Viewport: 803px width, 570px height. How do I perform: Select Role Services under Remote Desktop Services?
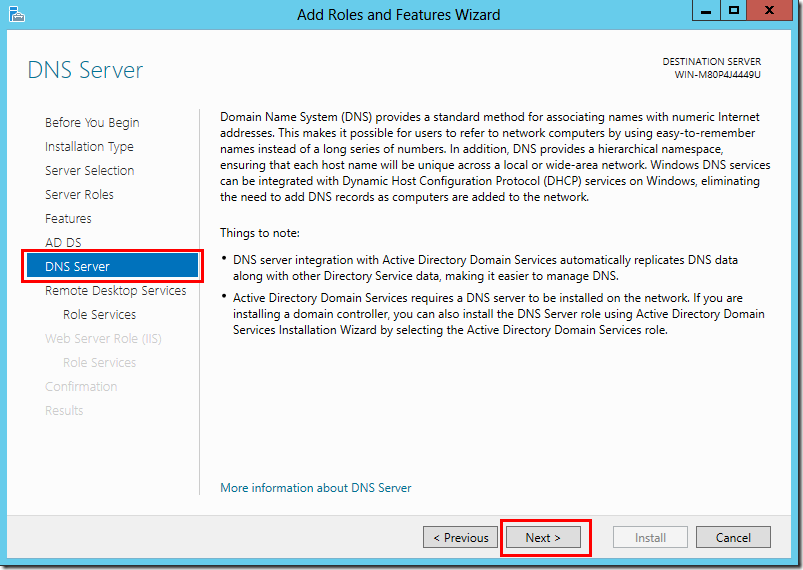(x=99, y=315)
